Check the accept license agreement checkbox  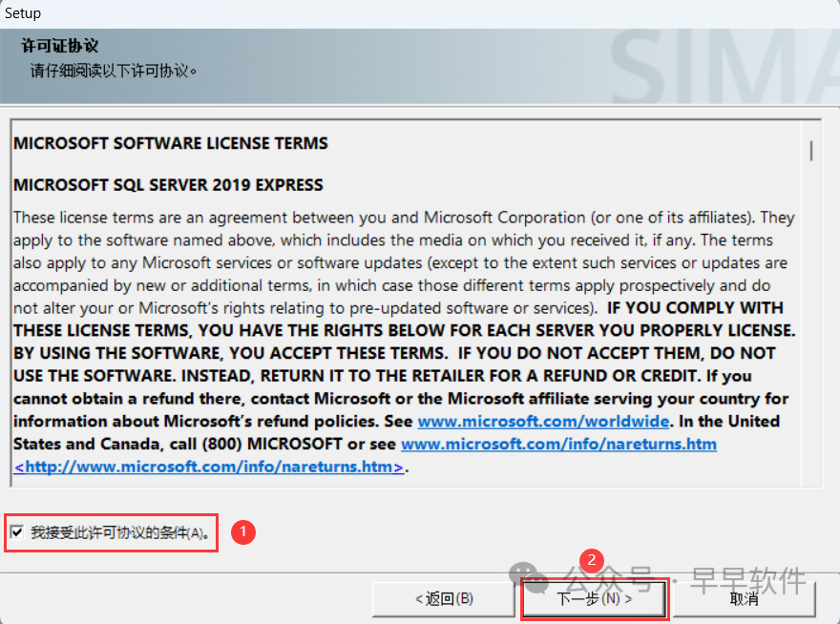[x=17, y=532]
